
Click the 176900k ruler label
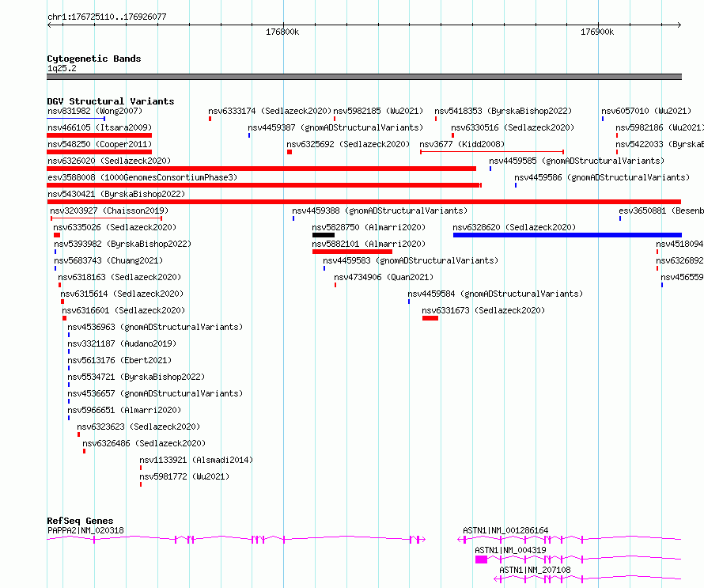point(597,32)
